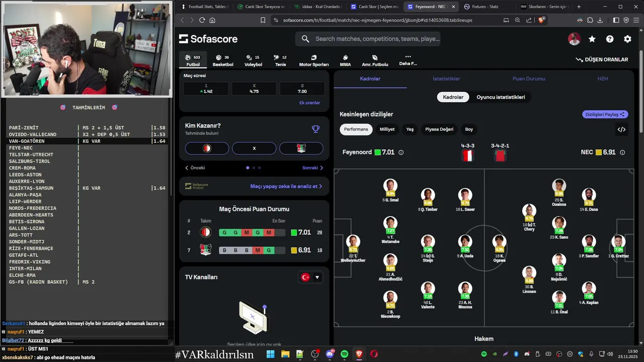Open DÜŞEN ORANLAR link

[x=602, y=59]
